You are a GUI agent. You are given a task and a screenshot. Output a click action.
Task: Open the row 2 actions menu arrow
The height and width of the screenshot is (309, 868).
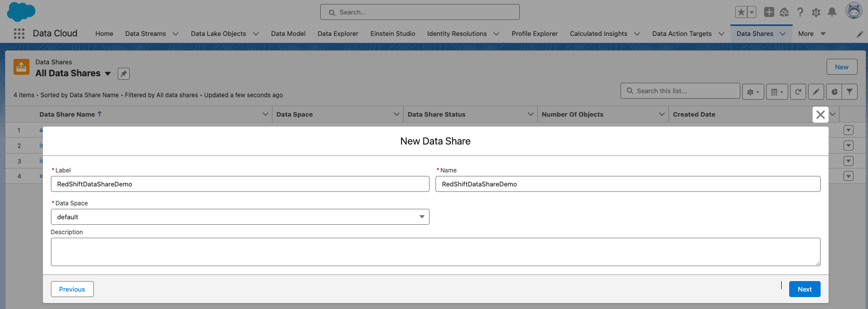point(849,146)
